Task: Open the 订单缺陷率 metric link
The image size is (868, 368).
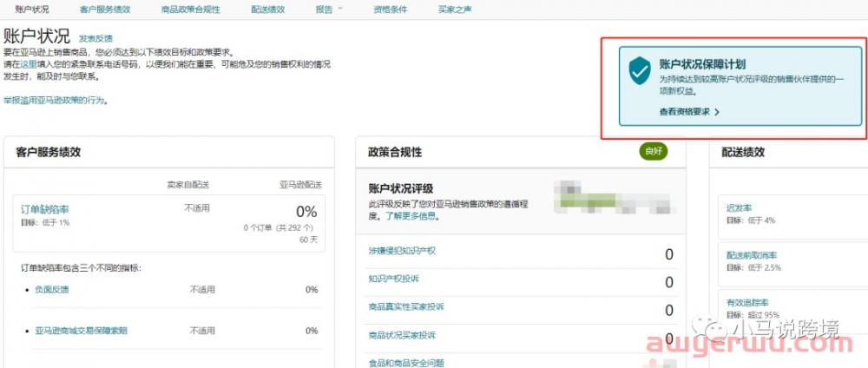Action: coord(45,210)
